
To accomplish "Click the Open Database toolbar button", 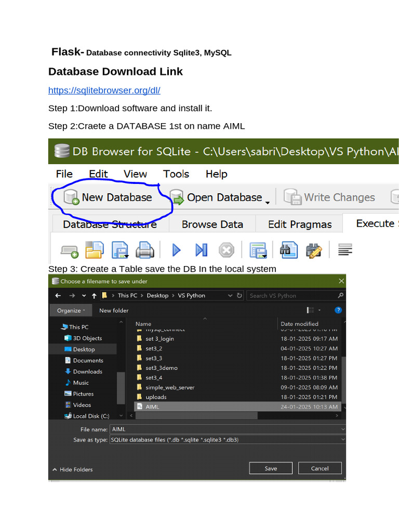I will pyautogui.click(x=216, y=197).
